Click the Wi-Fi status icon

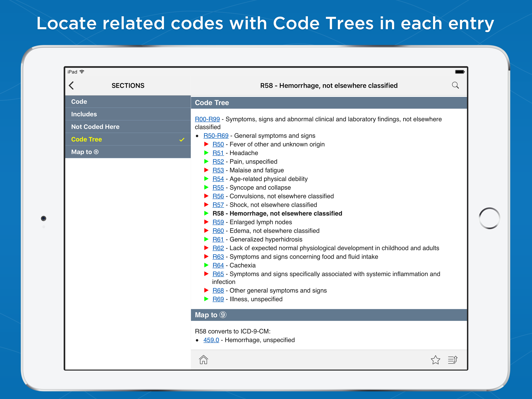[x=82, y=72]
